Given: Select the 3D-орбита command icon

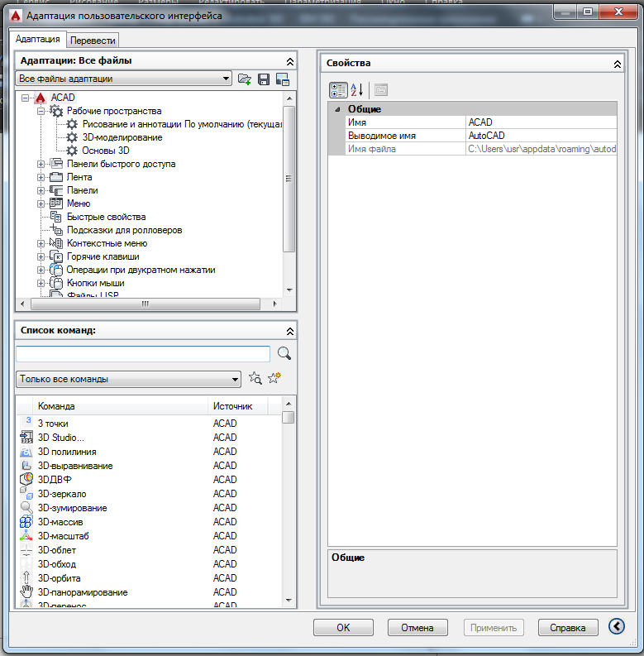Looking at the screenshot, I should pos(26,577).
